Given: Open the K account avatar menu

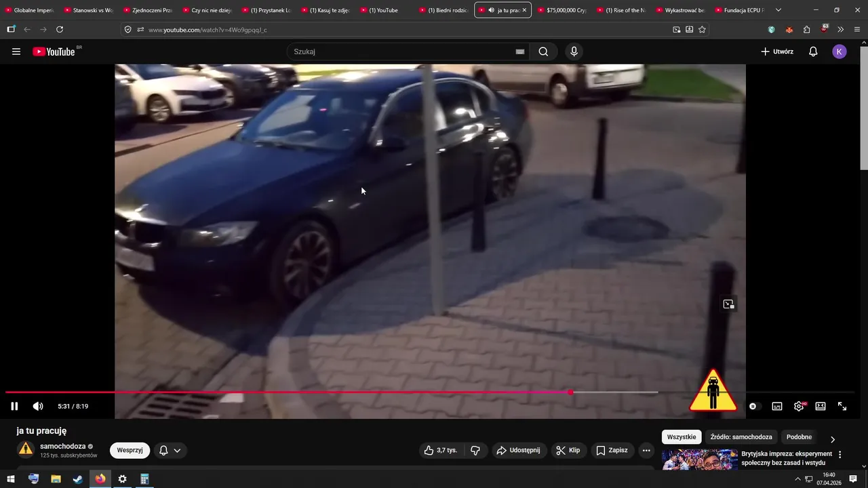Looking at the screenshot, I should coord(840,52).
